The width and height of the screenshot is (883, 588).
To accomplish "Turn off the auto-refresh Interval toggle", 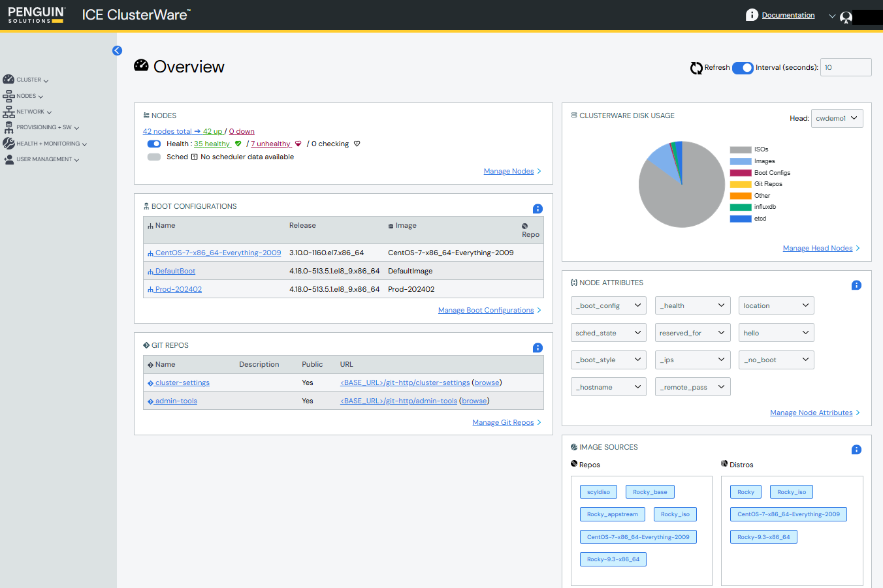I will tap(743, 67).
